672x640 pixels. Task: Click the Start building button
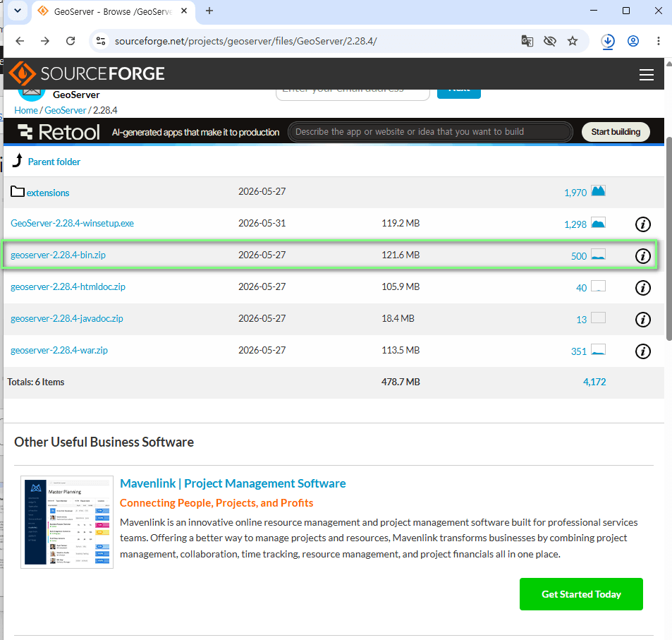(616, 132)
